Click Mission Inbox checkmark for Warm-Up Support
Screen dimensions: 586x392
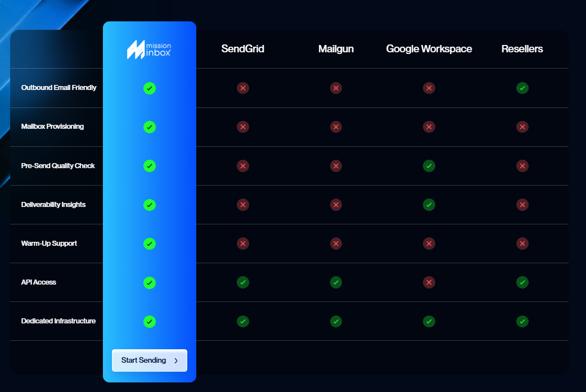tap(150, 244)
